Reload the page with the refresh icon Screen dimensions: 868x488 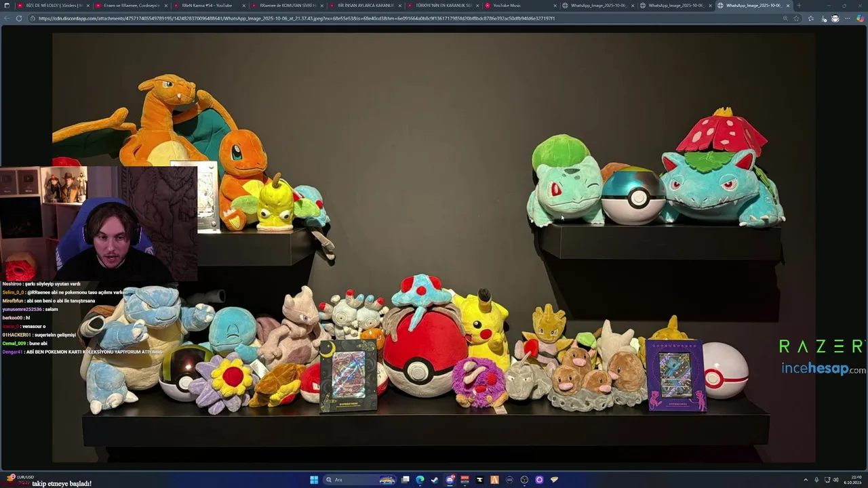point(18,18)
